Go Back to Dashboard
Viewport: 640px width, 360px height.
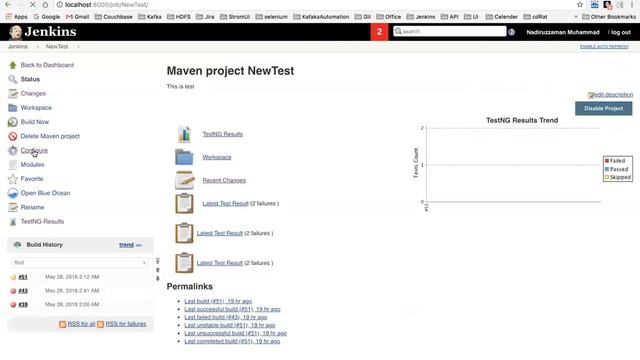click(x=47, y=65)
